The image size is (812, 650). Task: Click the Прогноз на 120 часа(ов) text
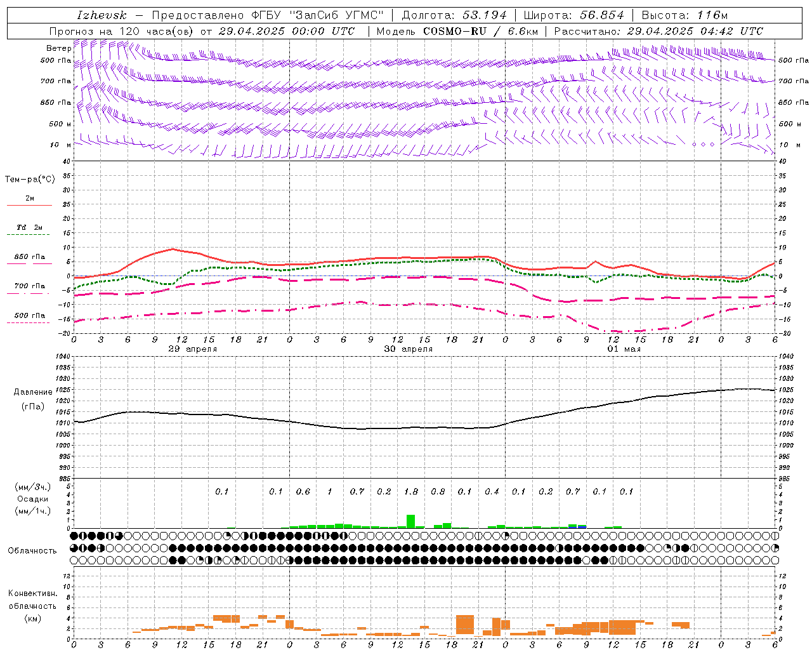tap(122, 31)
